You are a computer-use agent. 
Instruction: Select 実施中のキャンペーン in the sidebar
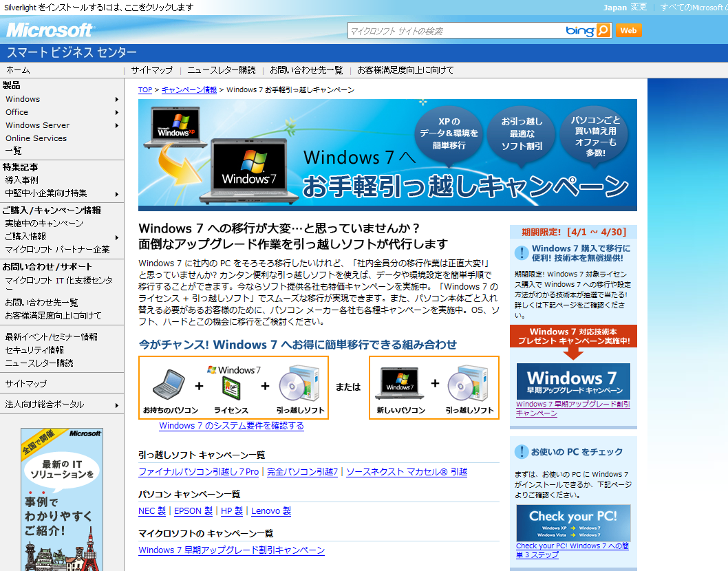pyautogui.click(x=44, y=224)
